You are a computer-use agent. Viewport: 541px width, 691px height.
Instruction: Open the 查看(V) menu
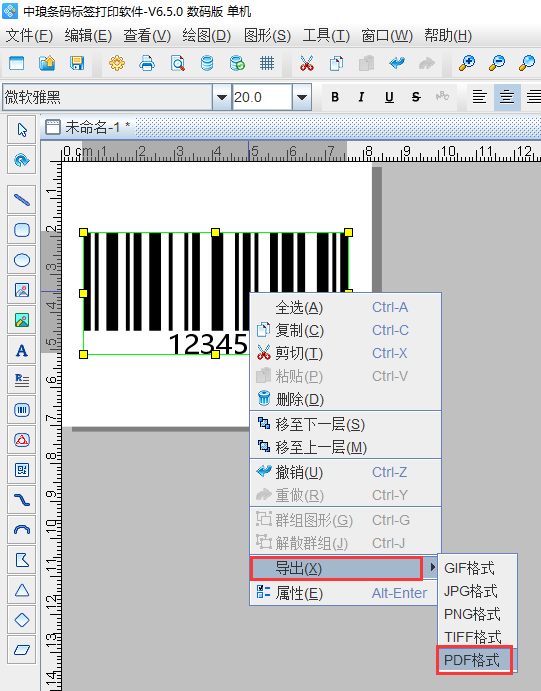pos(147,36)
